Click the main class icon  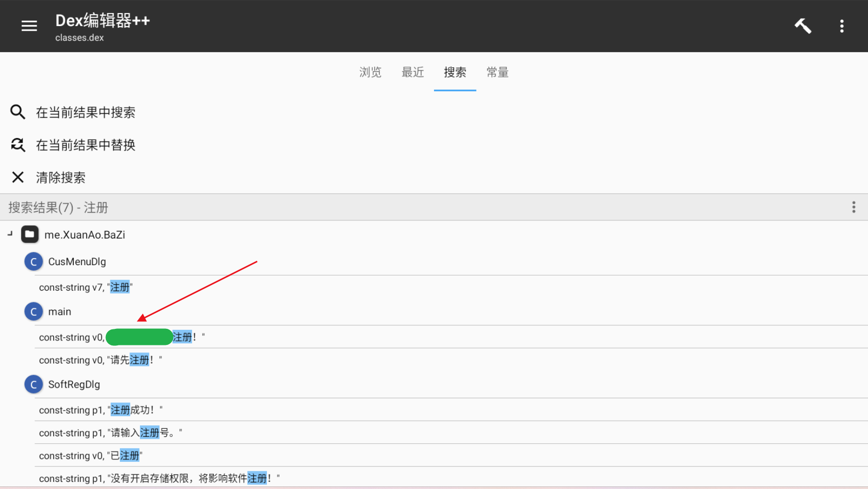click(x=34, y=312)
